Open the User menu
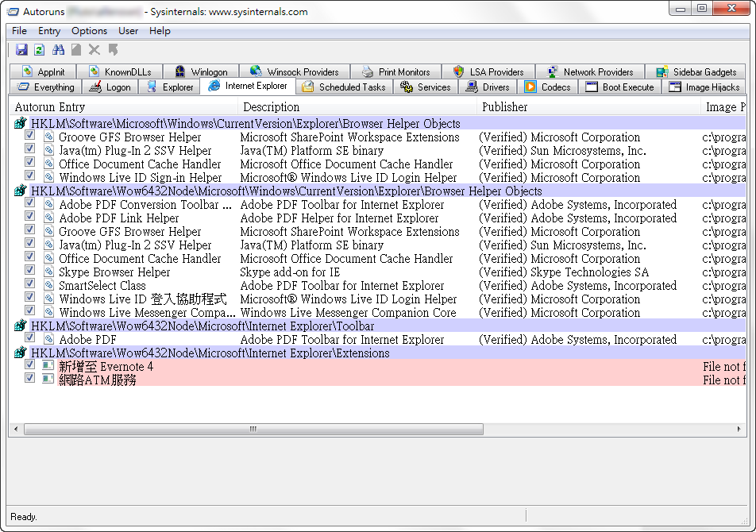The image size is (756, 532). pyautogui.click(x=129, y=31)
